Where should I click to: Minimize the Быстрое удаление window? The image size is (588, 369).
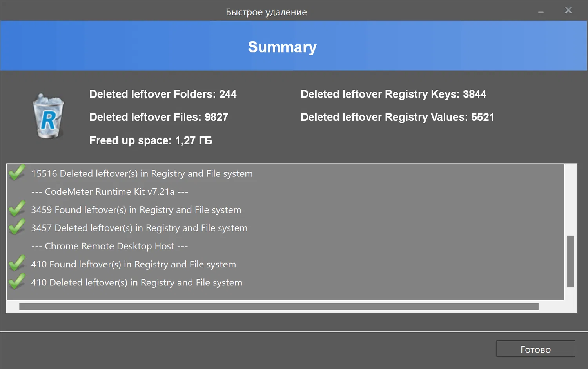pyautogui.click(x=541, y=12)
